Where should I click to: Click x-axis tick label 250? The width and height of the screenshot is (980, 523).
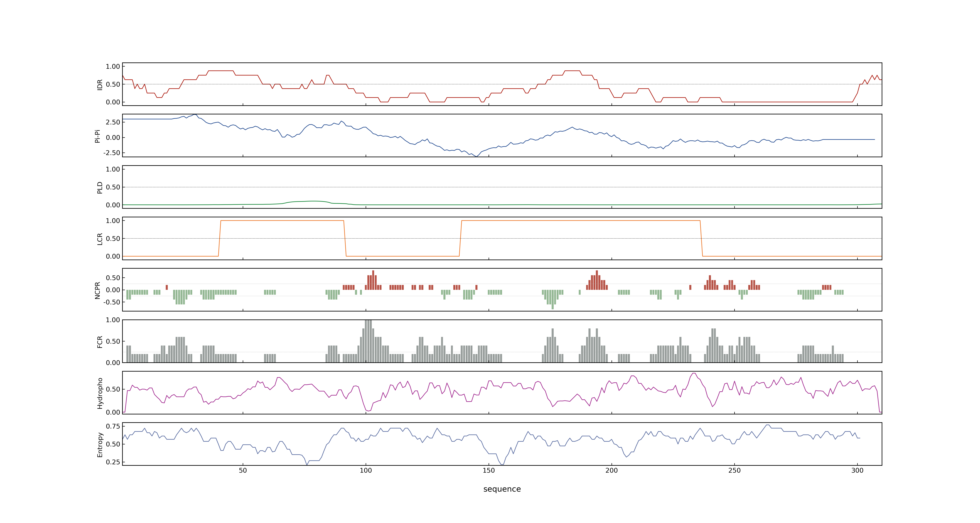tap(734, 470)
